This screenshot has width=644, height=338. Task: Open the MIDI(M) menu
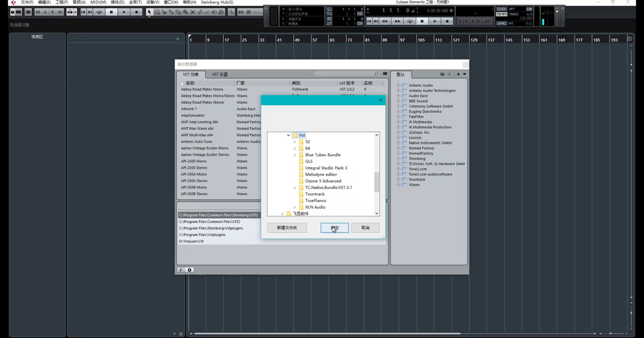point(98,2)
